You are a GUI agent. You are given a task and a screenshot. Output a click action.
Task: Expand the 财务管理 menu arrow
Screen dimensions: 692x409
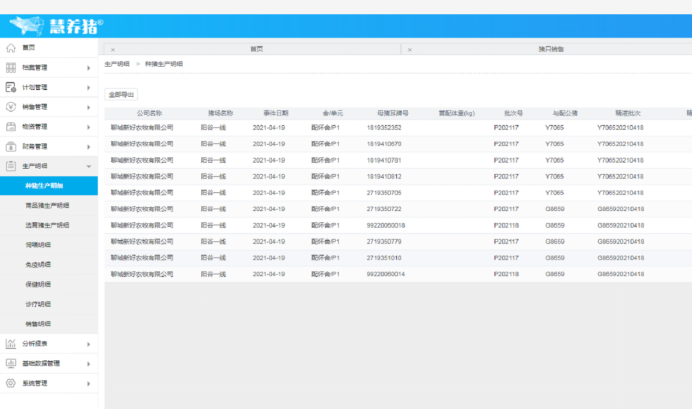click(x=88, y=147)
